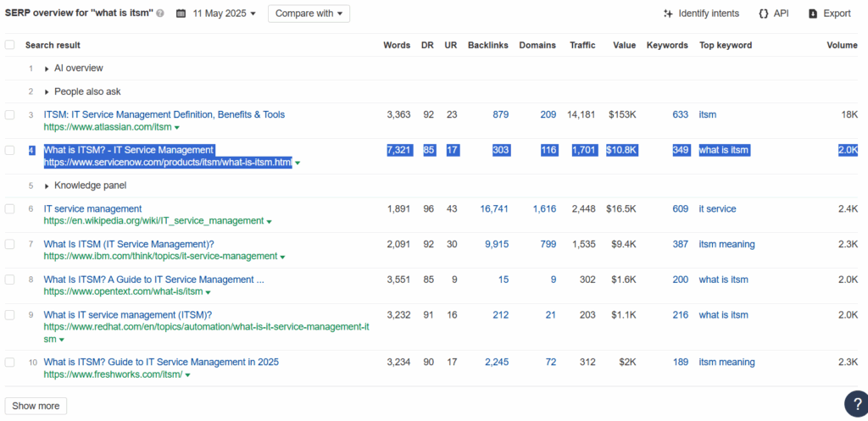Open dropdown arrow next to atlassian.com URL

(177, 128)
